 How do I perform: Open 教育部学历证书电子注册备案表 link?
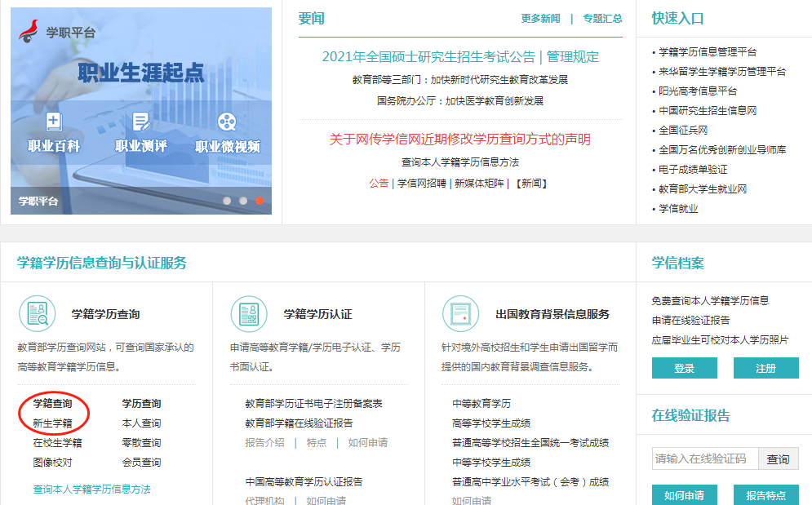(313, 404)
